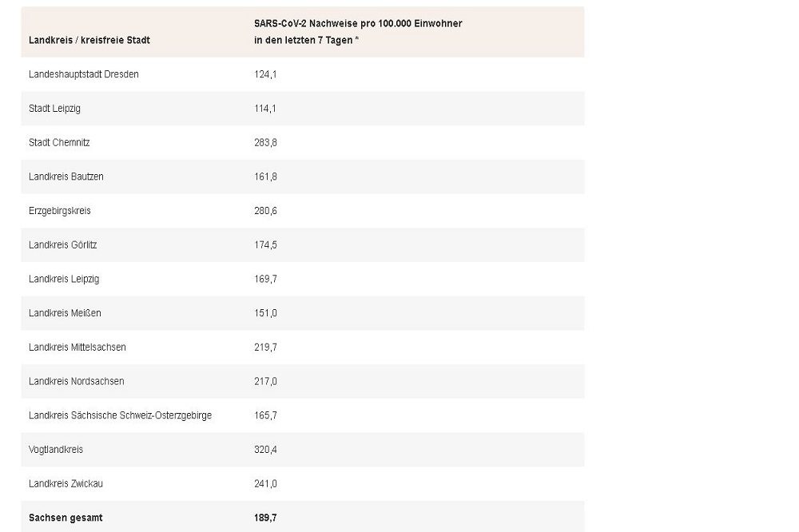Click the Landkreis Görlitz cell
The width and height of the screenshot is (799, 532).
click(63, 244)
